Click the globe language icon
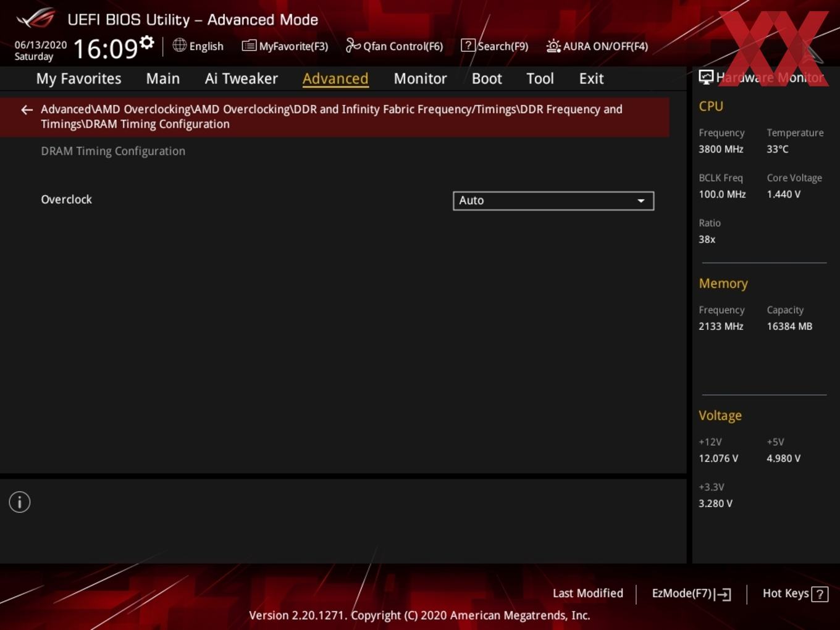Image resolution: width=840 pixels, height=630 pixels. click(x=179, y=45)
